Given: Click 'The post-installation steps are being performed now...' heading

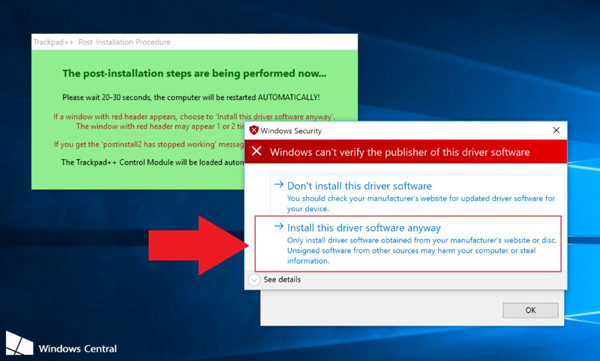Looking at the screenshot, I should [x=194, y=73].
